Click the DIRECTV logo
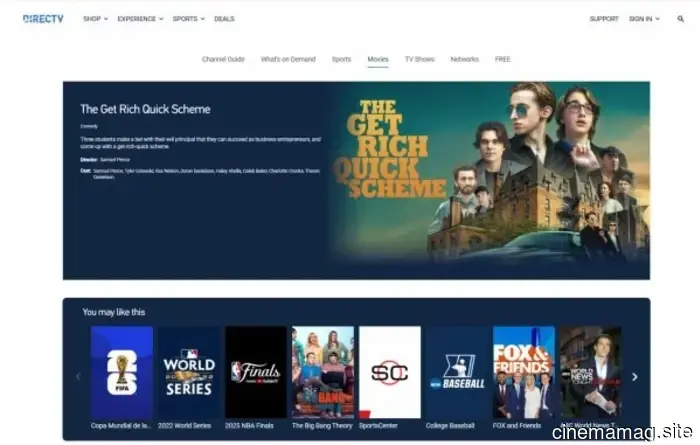The height and width of the screenshot is (445, 700). [43, 19]
